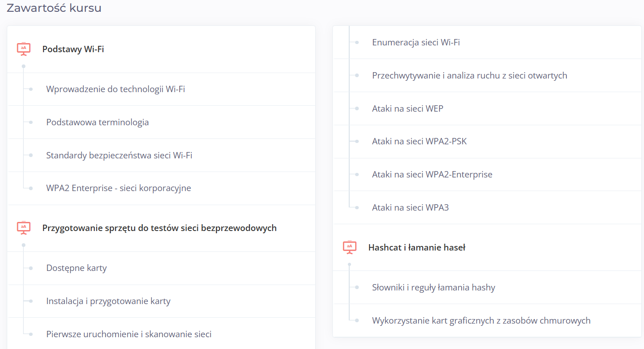The image size is (644, 349).
Task: Open the Podstawowa terminologia lesson
Action: coord(97,122)
